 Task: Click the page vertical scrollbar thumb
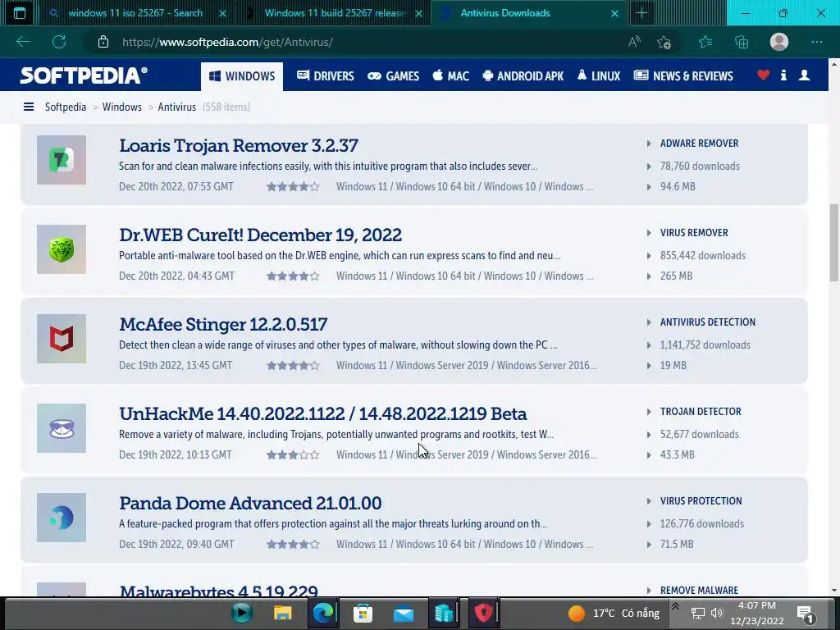(x=834, y=242)
